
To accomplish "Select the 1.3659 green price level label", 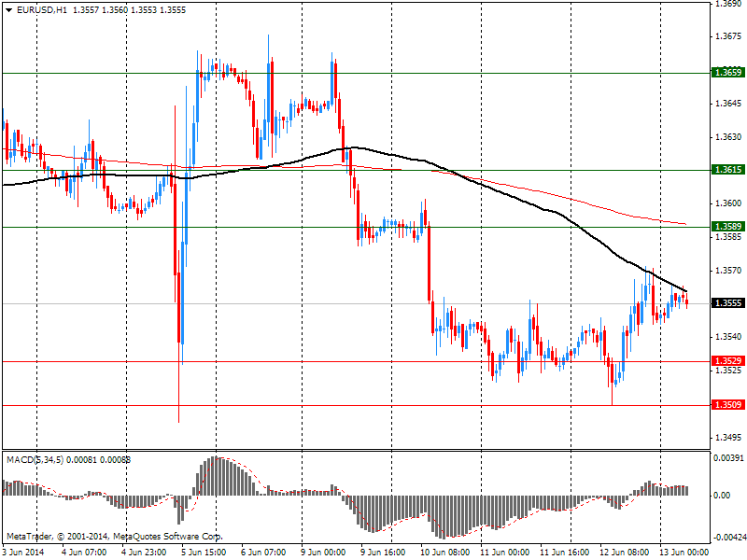I will (727, 73).
